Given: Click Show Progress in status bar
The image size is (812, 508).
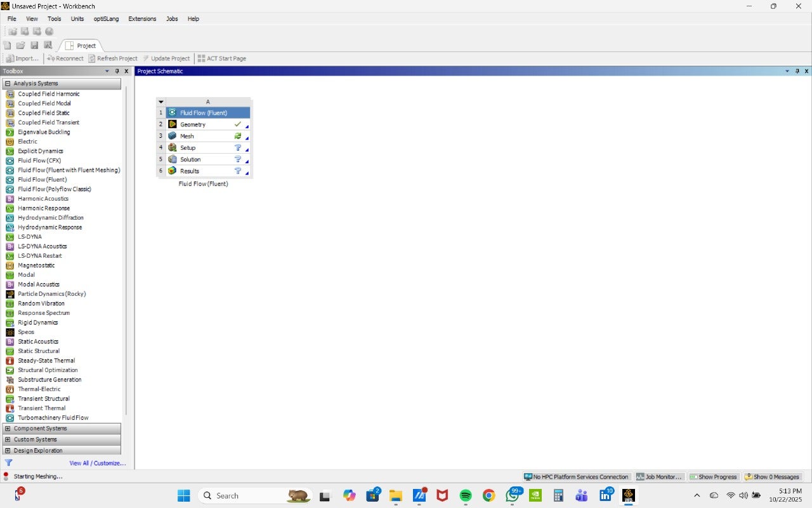Looking at the screenshot, I should [714, 477].
